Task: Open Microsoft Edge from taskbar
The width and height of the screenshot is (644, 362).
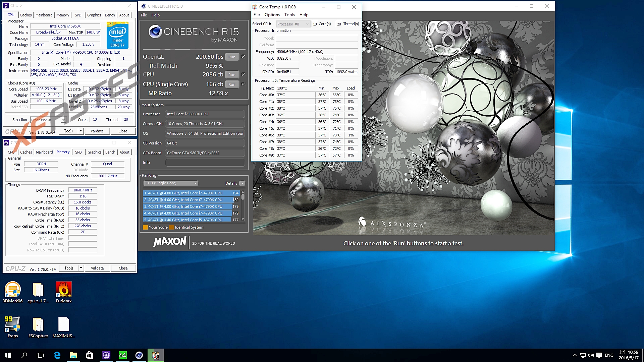Action: (57, 355)
